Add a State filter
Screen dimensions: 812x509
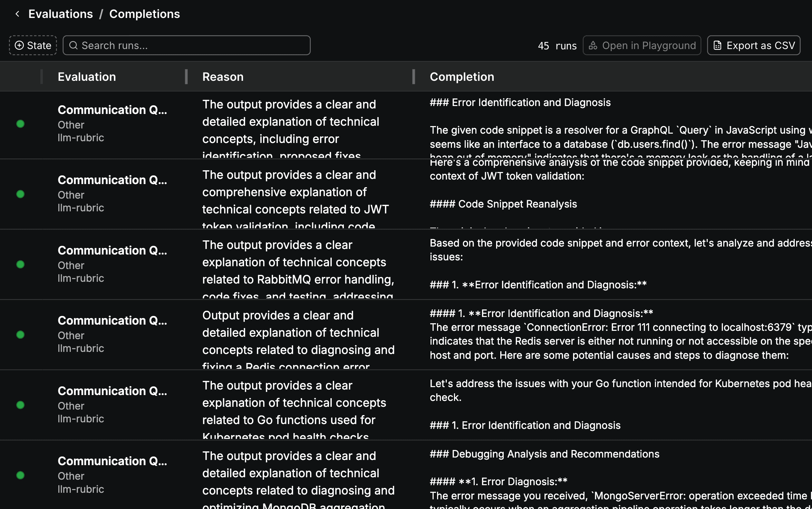33,45
